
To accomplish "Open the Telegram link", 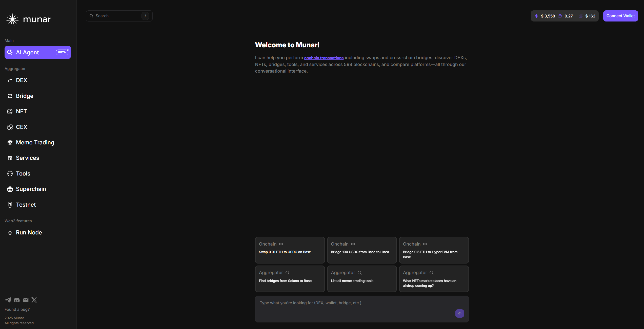I will coord(8,300).
